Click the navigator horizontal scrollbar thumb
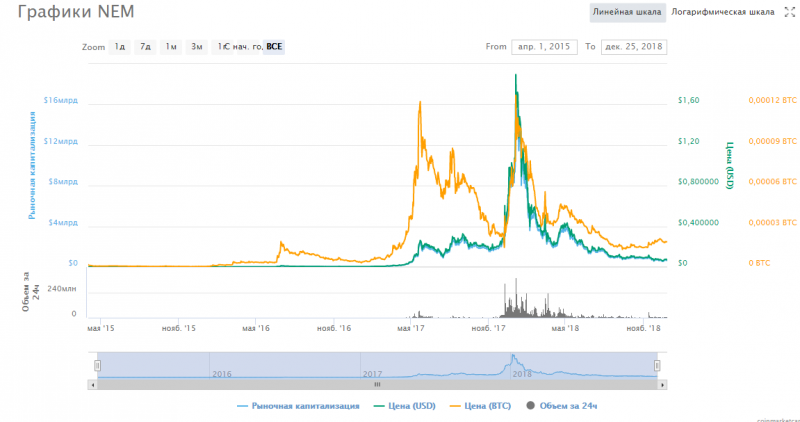 pos(378,385)
